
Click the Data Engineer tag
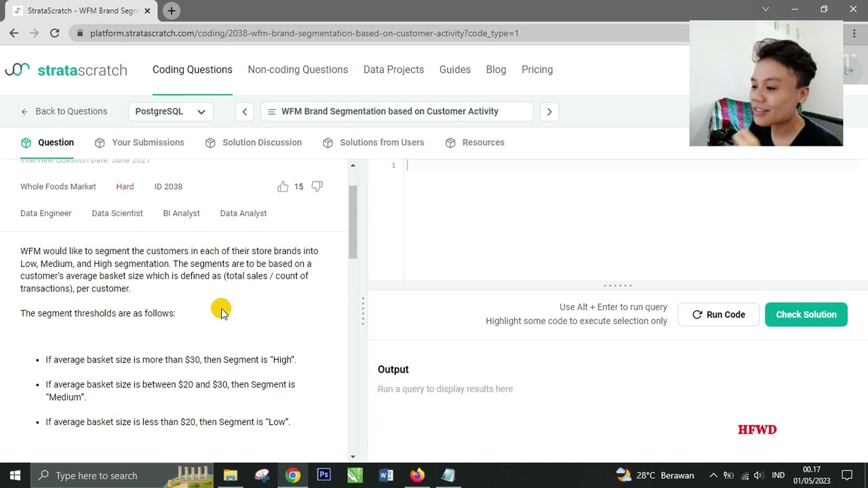click(x=45, y=213)
